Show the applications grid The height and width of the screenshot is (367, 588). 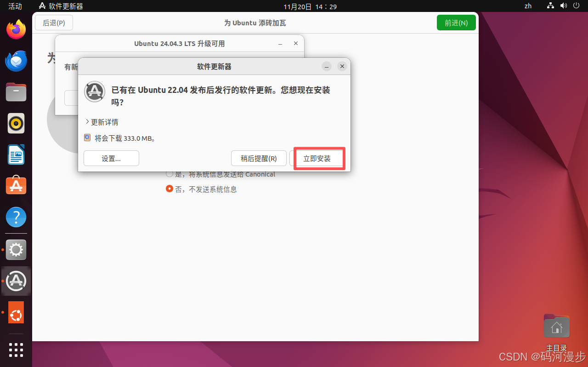click(16, 350)
